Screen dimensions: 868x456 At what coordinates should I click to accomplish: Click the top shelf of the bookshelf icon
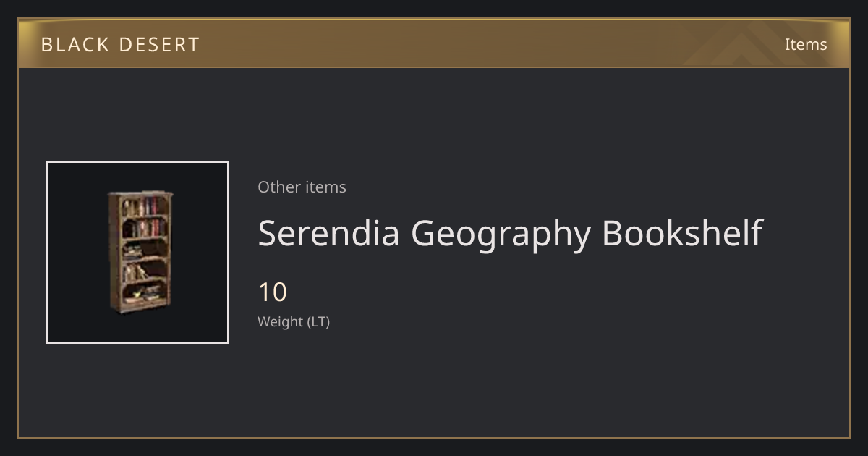[x=144, y=206]
